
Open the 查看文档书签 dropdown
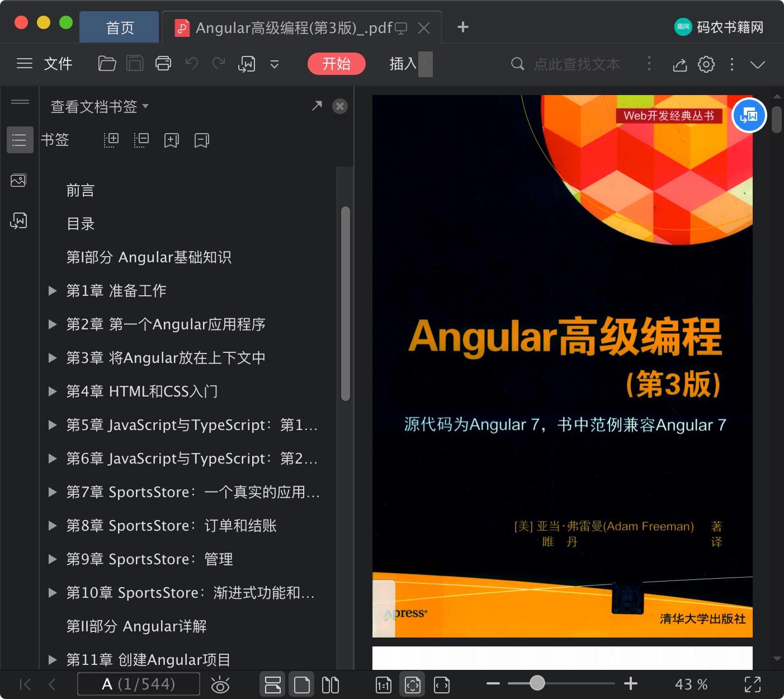coord(100,106)
